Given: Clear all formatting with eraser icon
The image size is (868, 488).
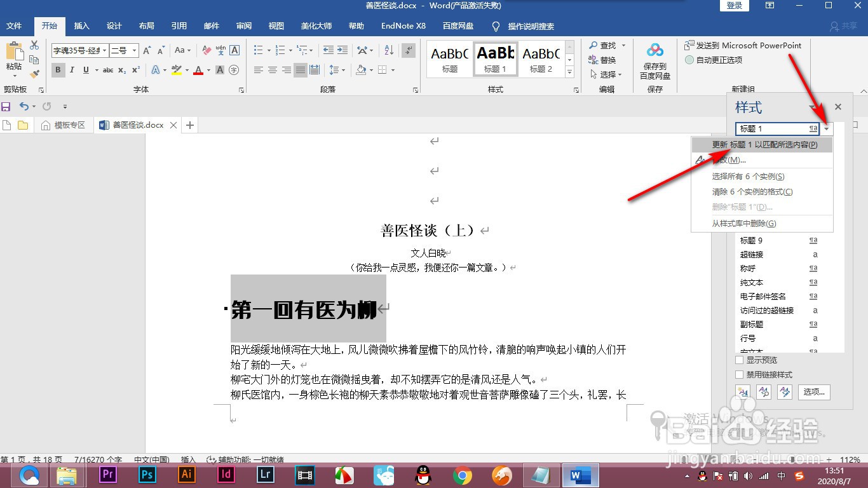Looking at the screenshot, I should click(x=206, y=50).
